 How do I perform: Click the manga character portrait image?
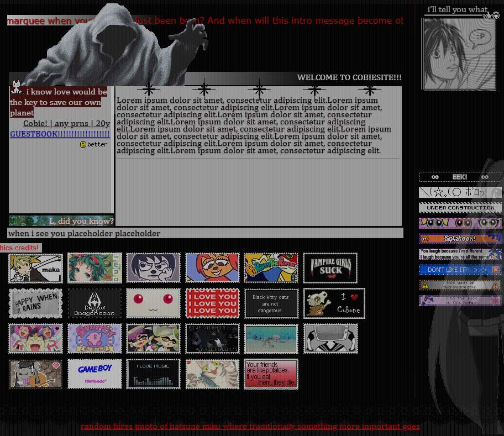point(459,54)
